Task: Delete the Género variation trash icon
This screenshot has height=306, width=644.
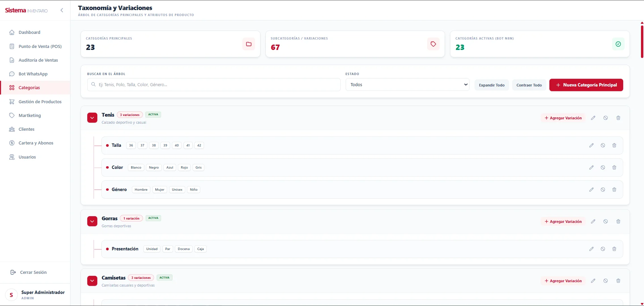Action: coord(614,190)
